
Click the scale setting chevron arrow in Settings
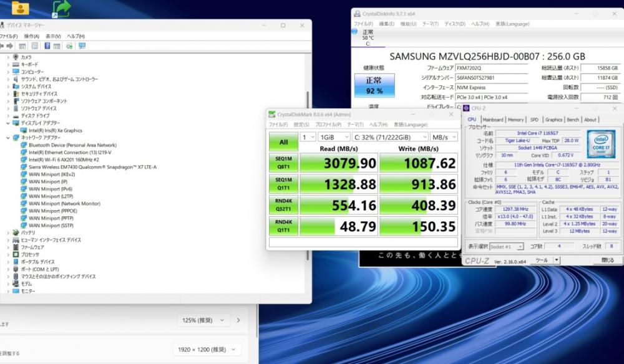(x=238, y=320)
